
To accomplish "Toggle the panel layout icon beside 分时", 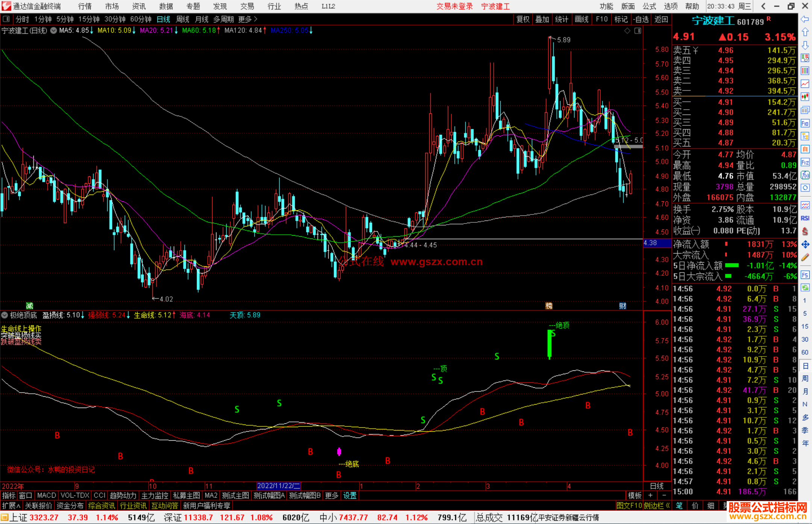I will [6, 19].
